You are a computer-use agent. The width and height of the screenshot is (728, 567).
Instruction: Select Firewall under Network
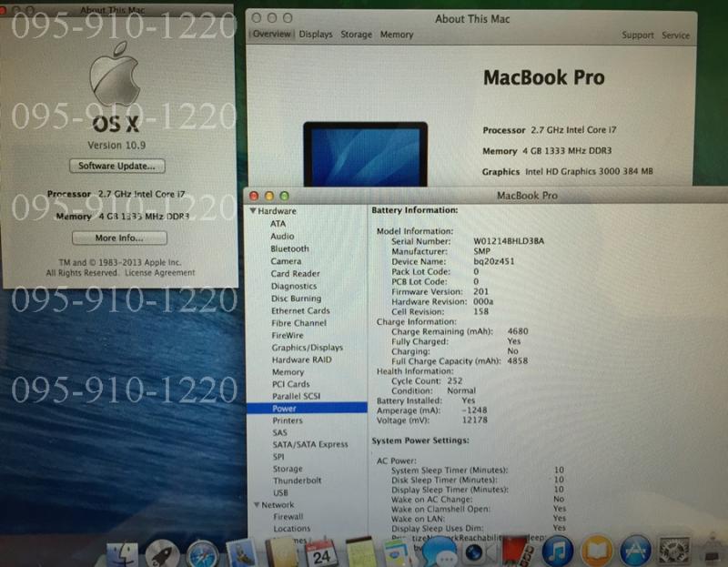pos(288,516)
